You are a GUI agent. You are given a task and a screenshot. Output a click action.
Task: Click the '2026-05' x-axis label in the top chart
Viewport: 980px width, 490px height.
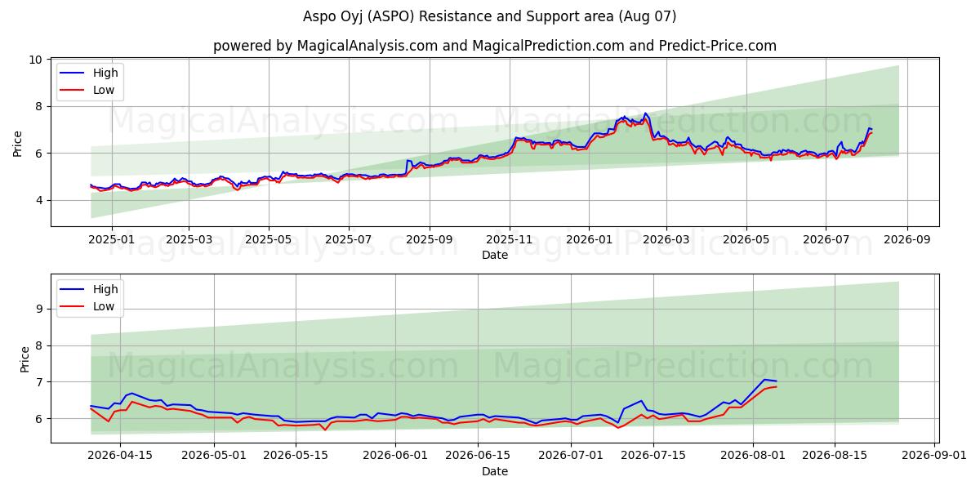[746, 240]
